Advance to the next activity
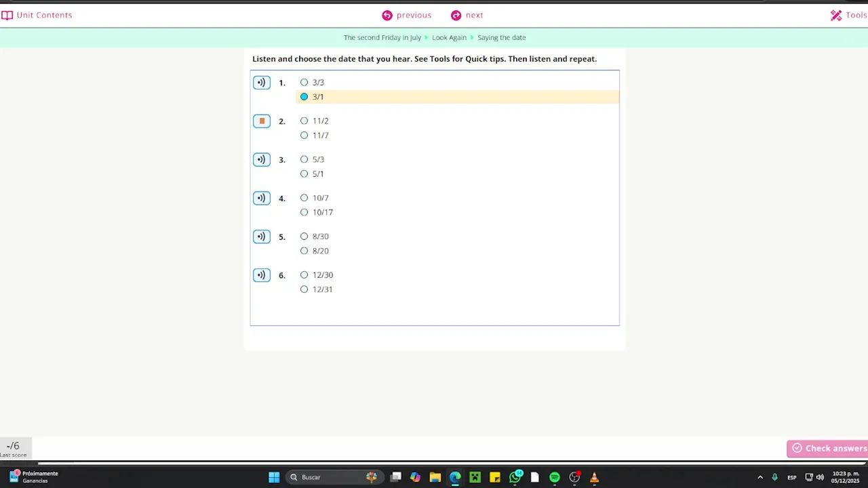868x488 pixels. [467, 15]
